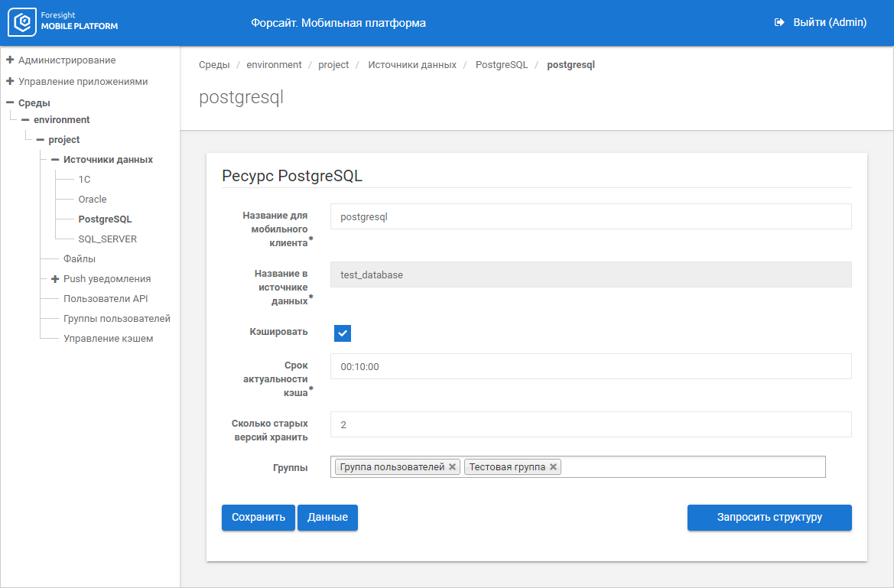Go to Источники данных breadcrumb link
This screenshot has height=588, width=894.
pos(412,65)
